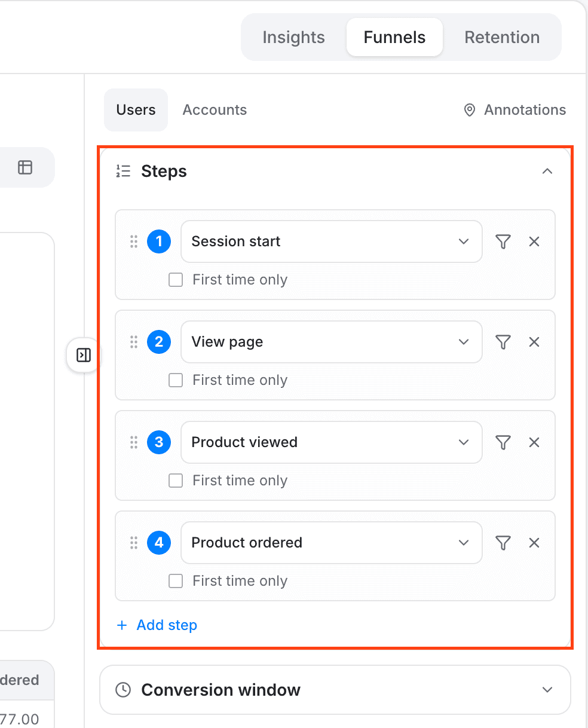Collapse the Steps section

pos(547,172)
